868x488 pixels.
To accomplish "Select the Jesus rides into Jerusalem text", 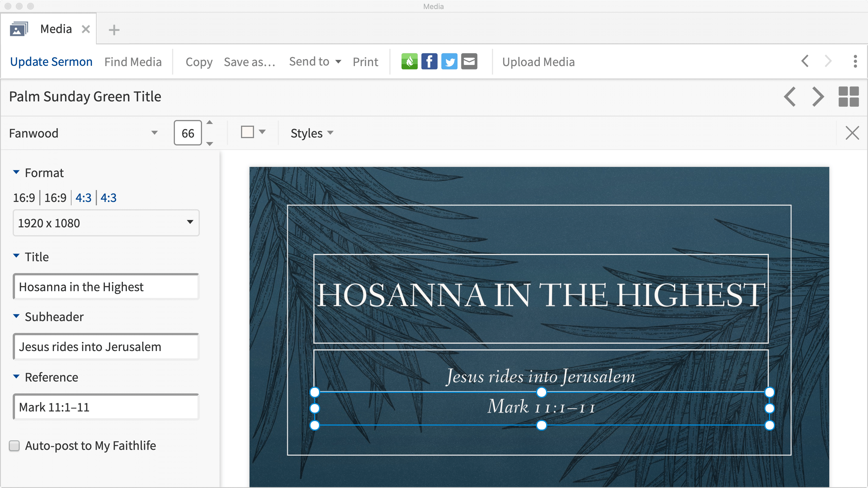I will (x=541, y=376).
